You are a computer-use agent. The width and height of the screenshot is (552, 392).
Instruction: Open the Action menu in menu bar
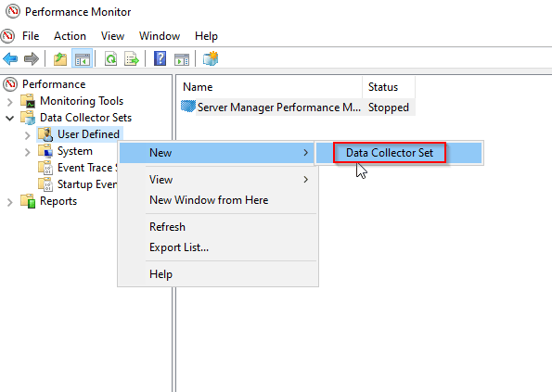pyautogui.click(x=70, y=36)
